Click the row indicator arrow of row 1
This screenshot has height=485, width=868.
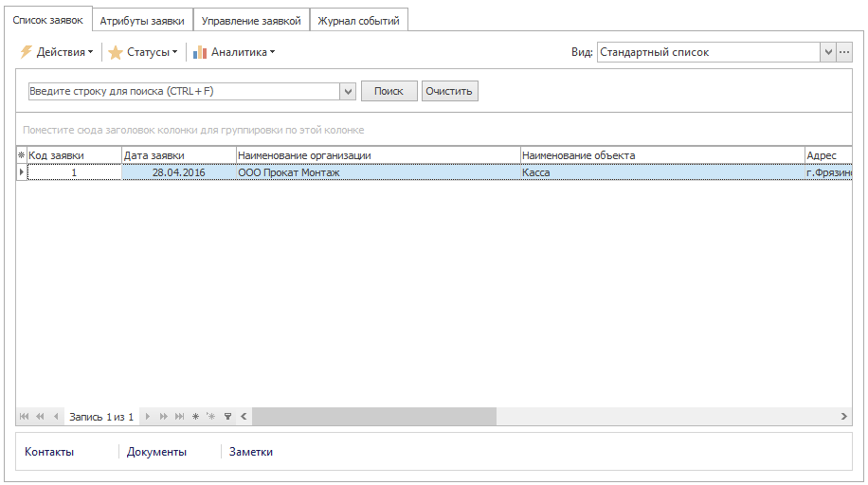click(x=22, y=172)
